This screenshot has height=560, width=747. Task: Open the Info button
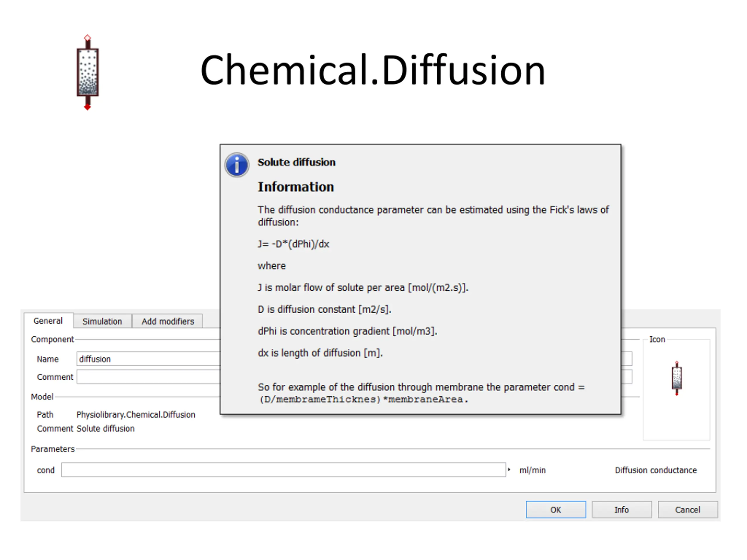(622, 509)
